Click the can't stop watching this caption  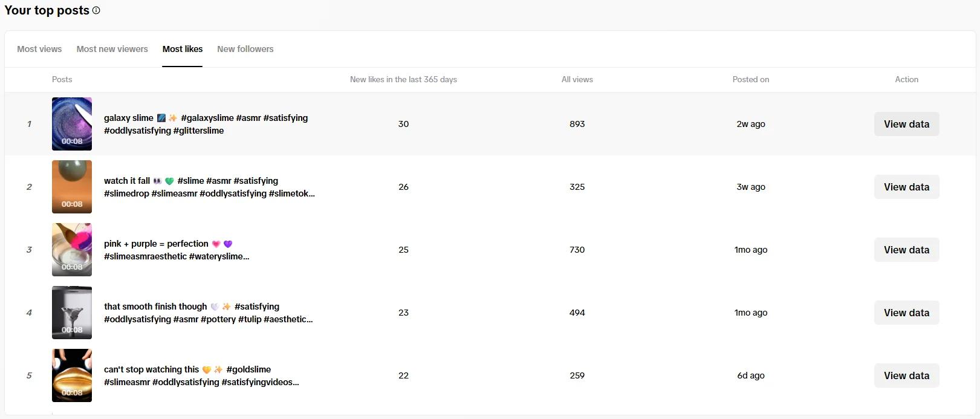201,375
